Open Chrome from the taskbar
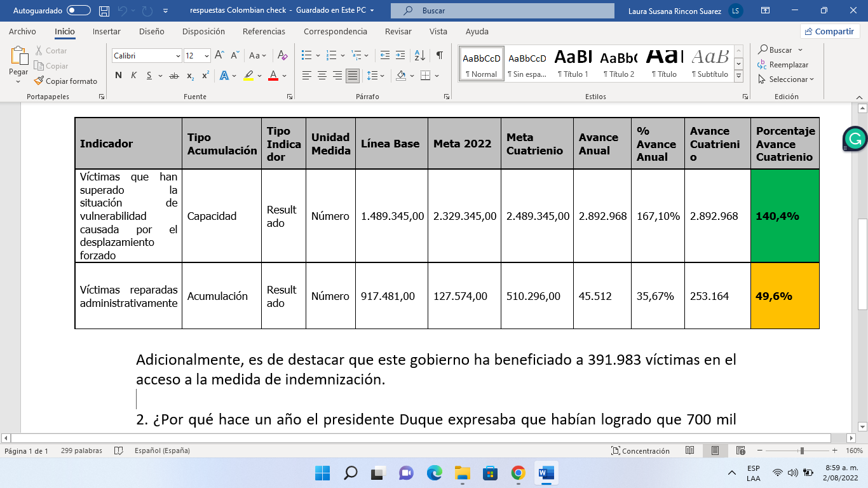 (519, 473)
